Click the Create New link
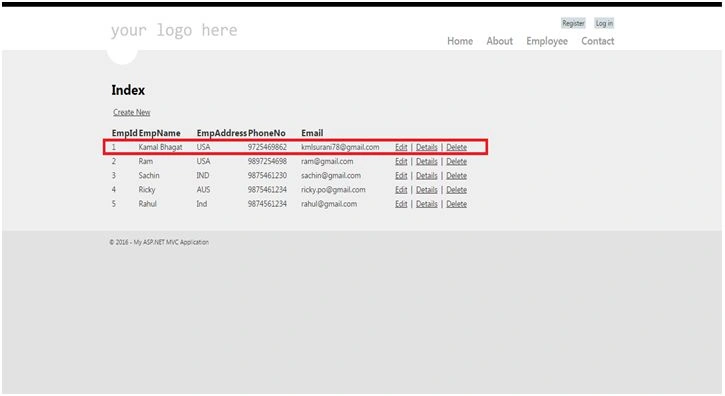Viewport: 725px width, 396px height. pyautogui.click(x=132, y=112)
